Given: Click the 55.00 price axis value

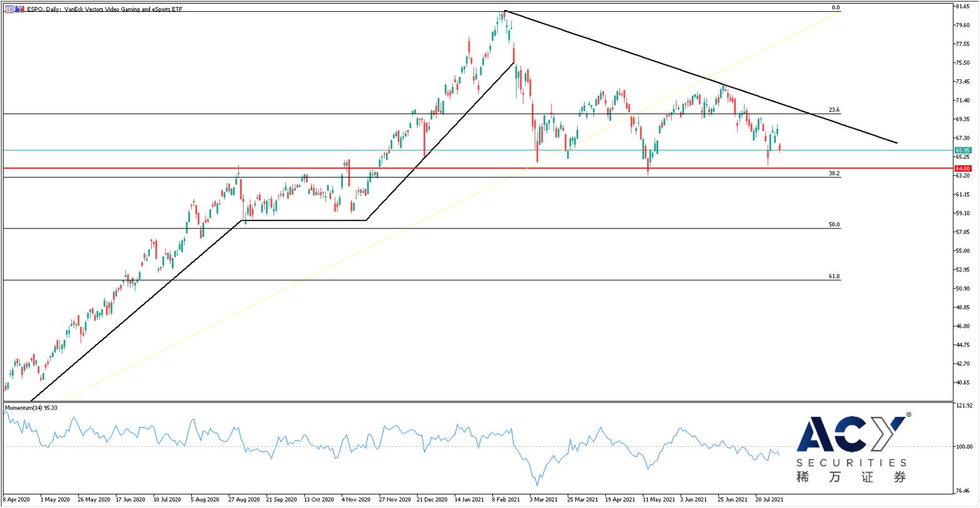Looking at the screenshot, I should pyautogui.click(x=963, y=250).
